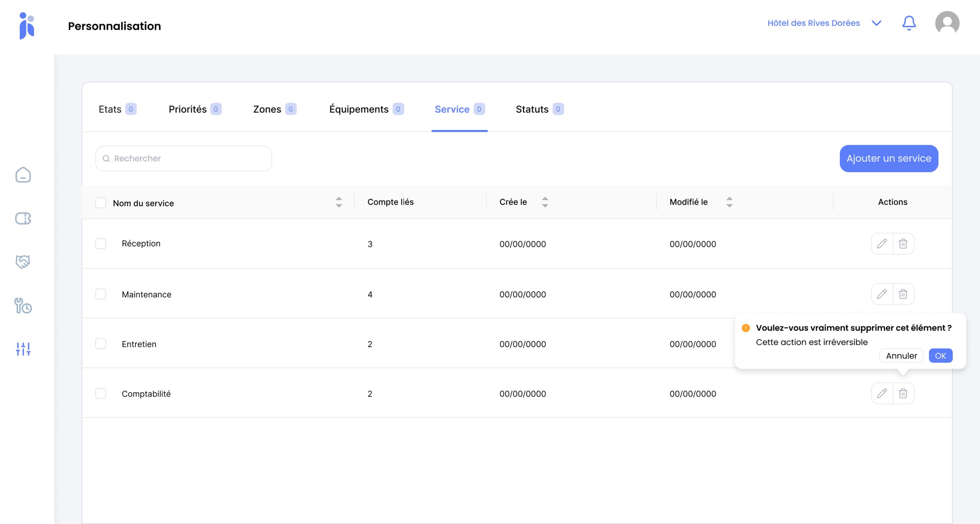Toggle the select-all header checkbox
Viewport: 980px width, 524px height.
tap(101, 203)
